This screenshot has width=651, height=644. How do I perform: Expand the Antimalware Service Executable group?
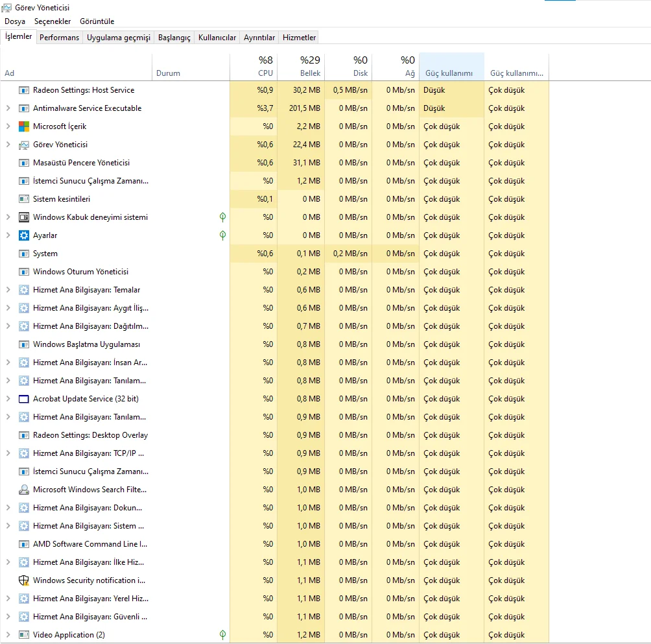tap(8, 108)
